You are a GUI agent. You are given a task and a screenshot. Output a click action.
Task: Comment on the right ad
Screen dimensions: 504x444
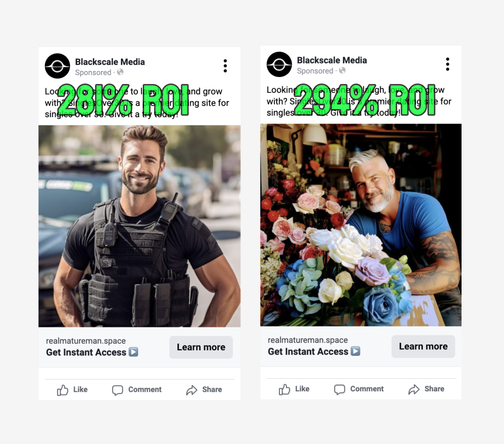click(x=359, y=389)
